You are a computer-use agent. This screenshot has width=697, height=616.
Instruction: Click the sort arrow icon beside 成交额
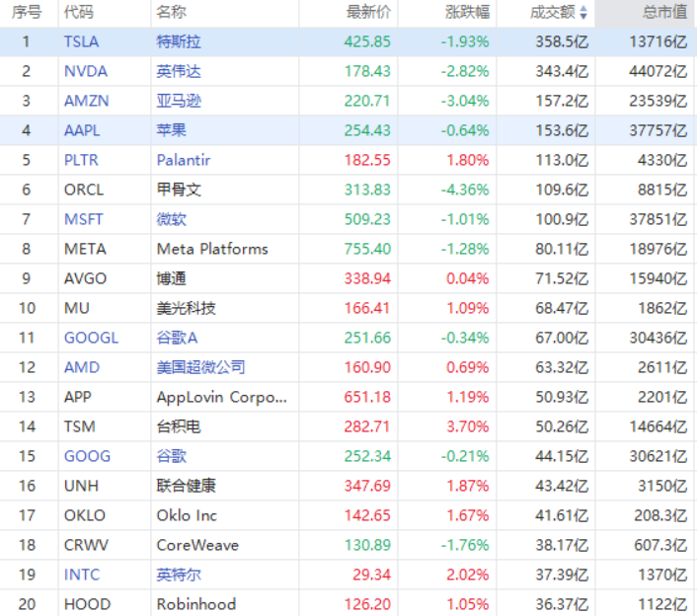(583, 13)
